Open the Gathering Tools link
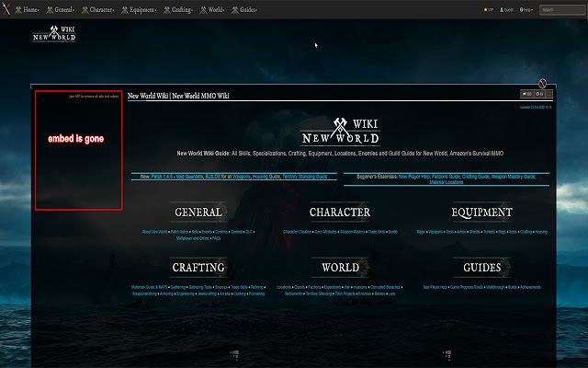The width and height of the screenshot is (588, 368). coord(200,287)
